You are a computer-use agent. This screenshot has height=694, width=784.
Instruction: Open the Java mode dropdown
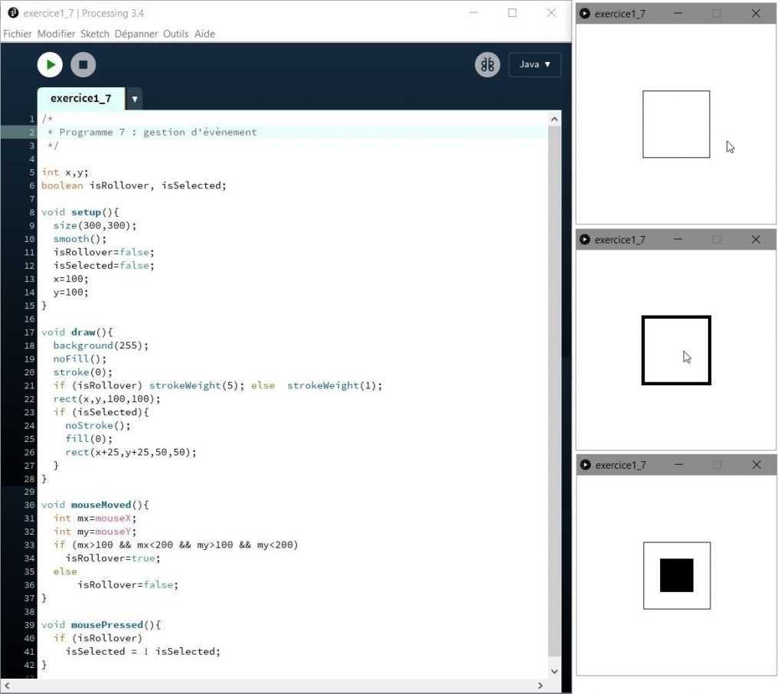tap(534, 64)
